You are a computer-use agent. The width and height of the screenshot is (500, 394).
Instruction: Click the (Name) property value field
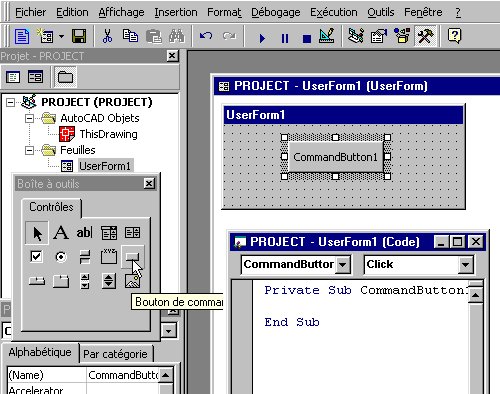123,375
